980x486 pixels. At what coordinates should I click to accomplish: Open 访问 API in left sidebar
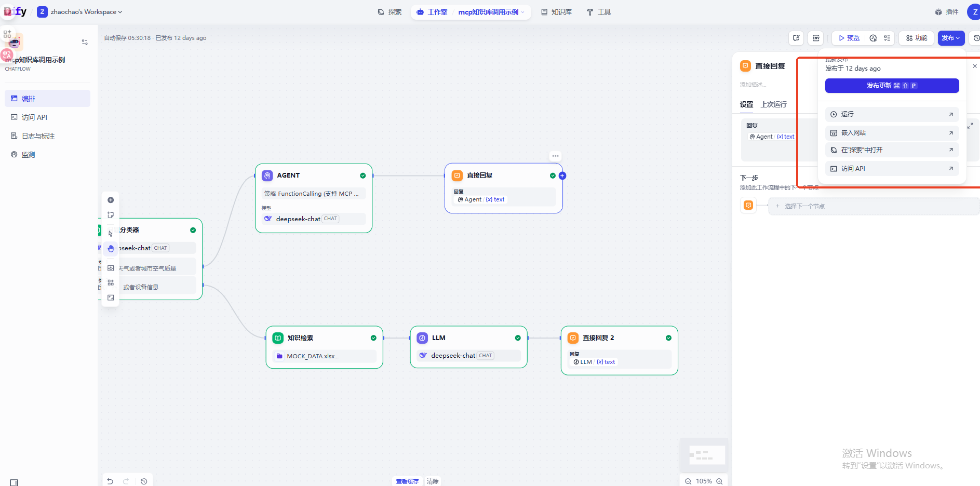pos(34,117)
